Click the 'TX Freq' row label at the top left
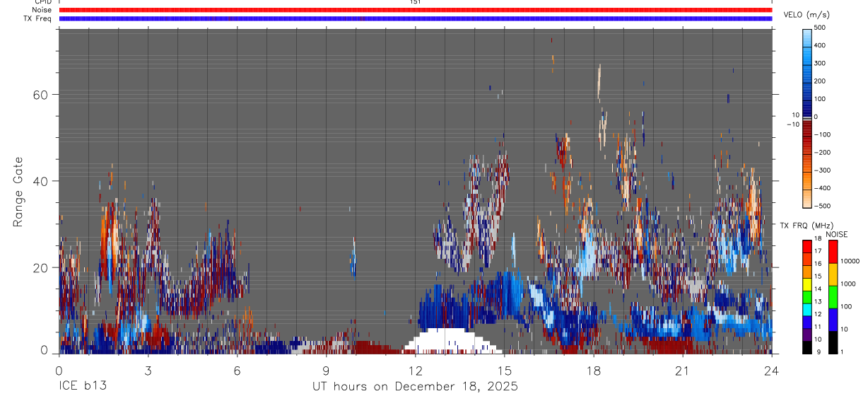Image resolution: width=868 pixels, height=401 pixels. [37, 18]
